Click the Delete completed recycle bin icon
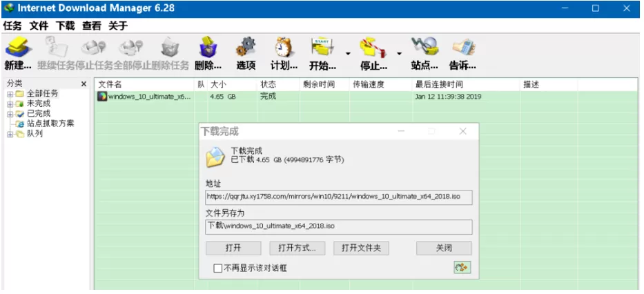 tap(208, 47)
